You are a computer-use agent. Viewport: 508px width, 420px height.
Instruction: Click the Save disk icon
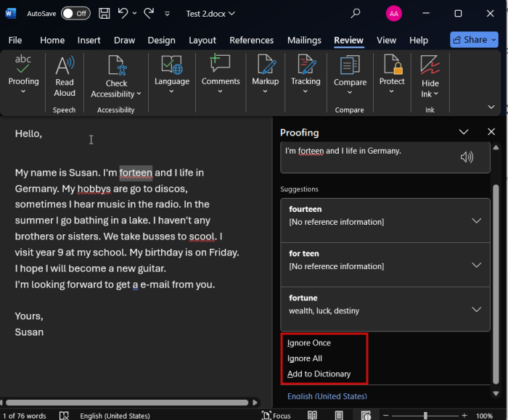tap(105, 14)
